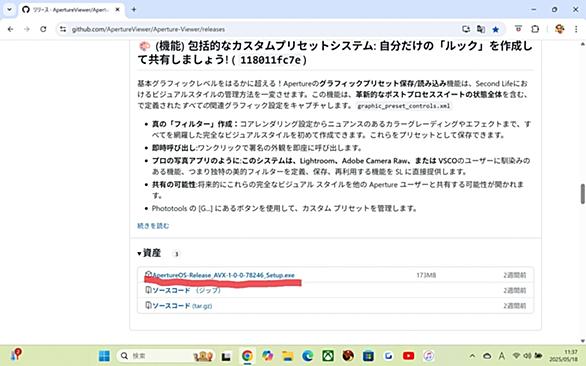Click the github.com address bar URL
Image resolution: width=586 pixels, height=366 pixels.
click(148, 29)
